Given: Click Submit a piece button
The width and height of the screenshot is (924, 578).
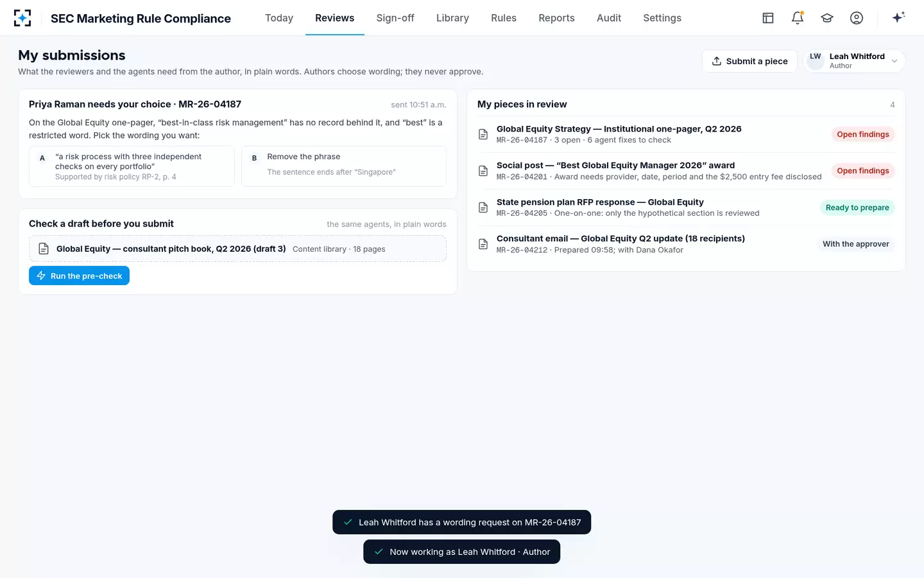Looking at the screenshot, I should click(x=749, y=61).
